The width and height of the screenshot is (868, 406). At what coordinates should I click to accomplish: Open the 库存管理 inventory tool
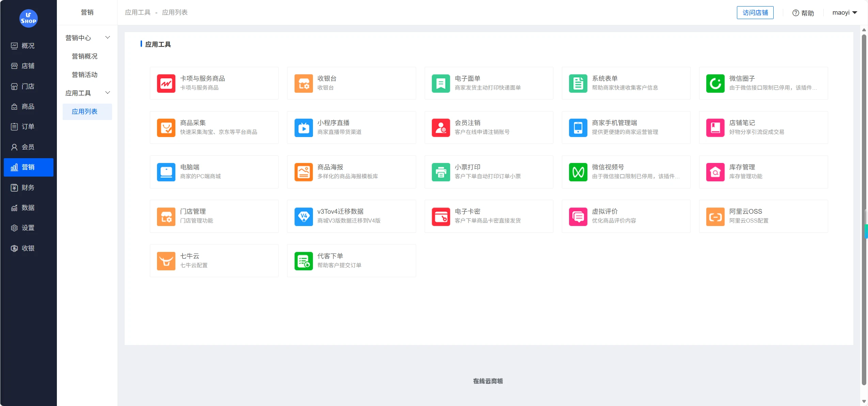click(x=762, y=172)
